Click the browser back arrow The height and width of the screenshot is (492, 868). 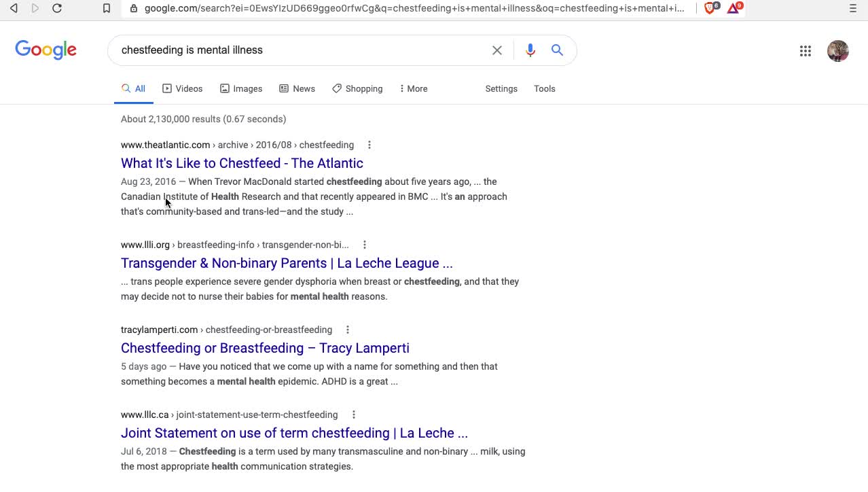(x=14, y=8)
